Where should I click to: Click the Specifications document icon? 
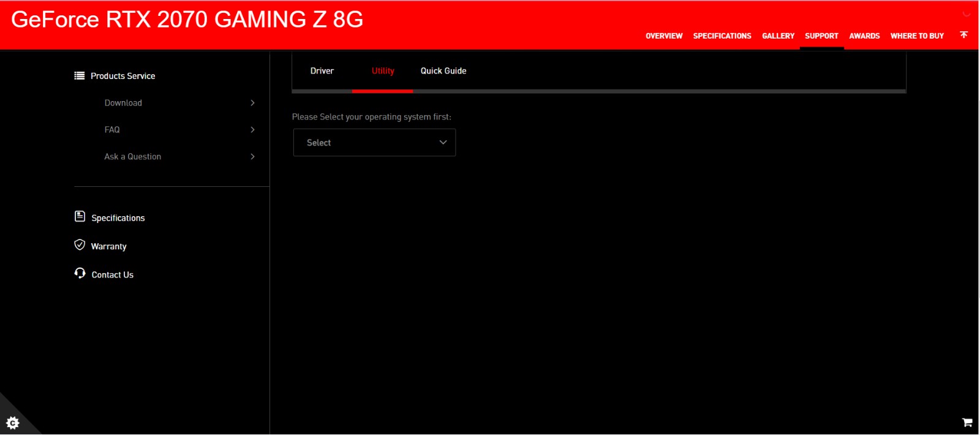click(80, 216)
